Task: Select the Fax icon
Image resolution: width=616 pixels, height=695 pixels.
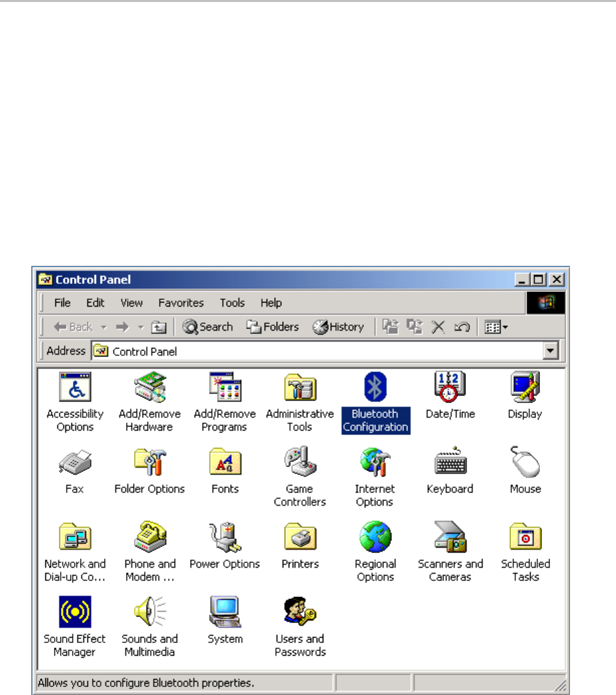Action: pos(75,462)
